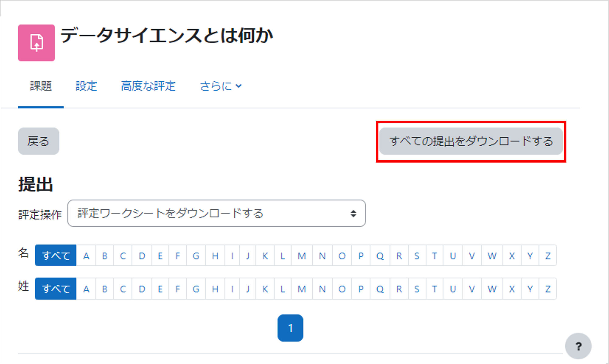Filter 名 by letter K

[265, 255]
